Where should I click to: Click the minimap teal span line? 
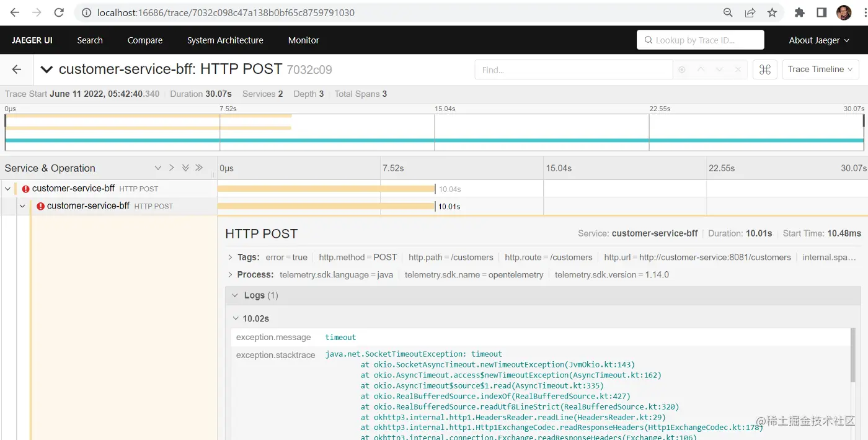(x=434, y=140)
